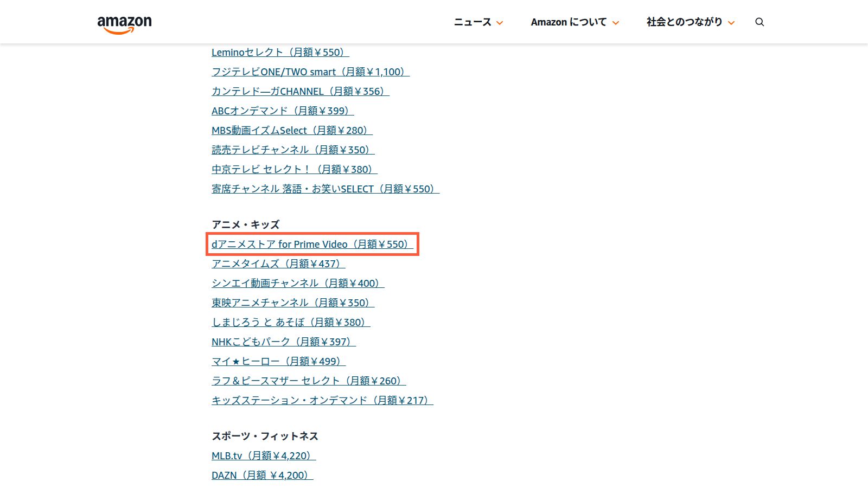Click the Amazon logo
868x488 pixels.
124,24
